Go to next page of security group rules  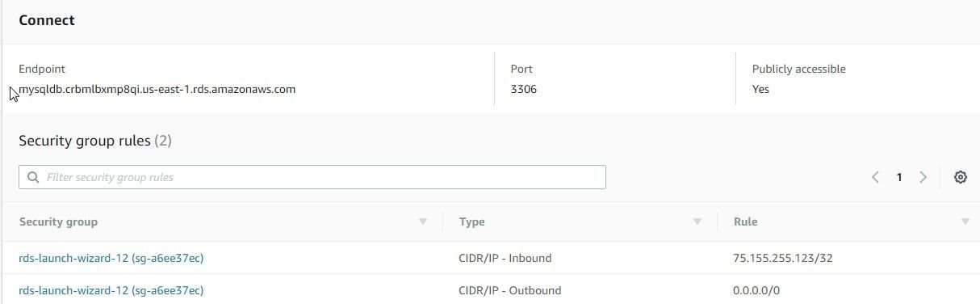[x=923, y=177]
